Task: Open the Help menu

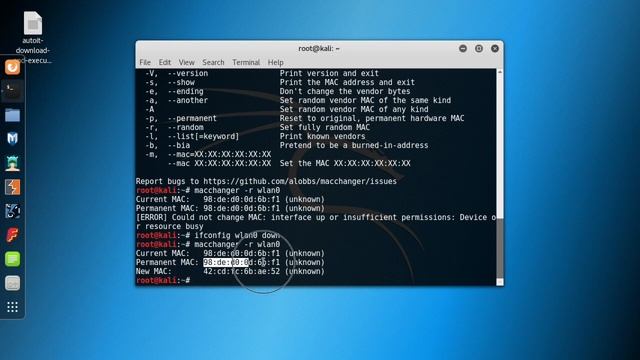Action: click(276, 62)
